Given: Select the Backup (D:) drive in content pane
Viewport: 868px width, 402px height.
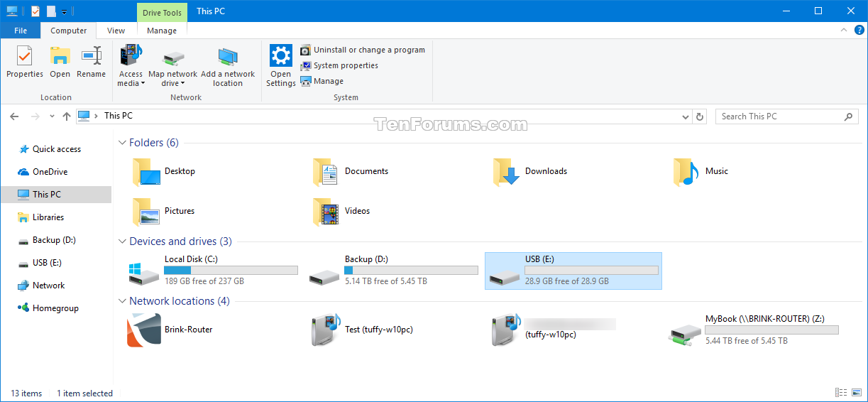Looking at the screenshot, I should click(x=392, y=271).
